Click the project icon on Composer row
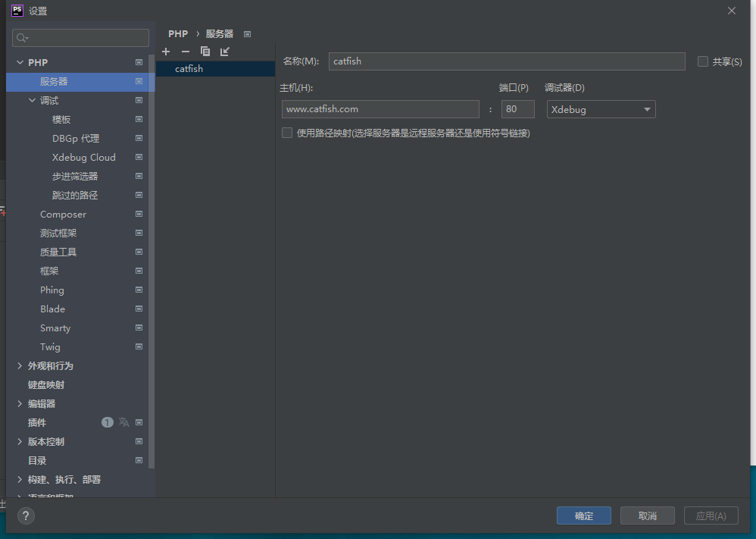 [139, 214]
